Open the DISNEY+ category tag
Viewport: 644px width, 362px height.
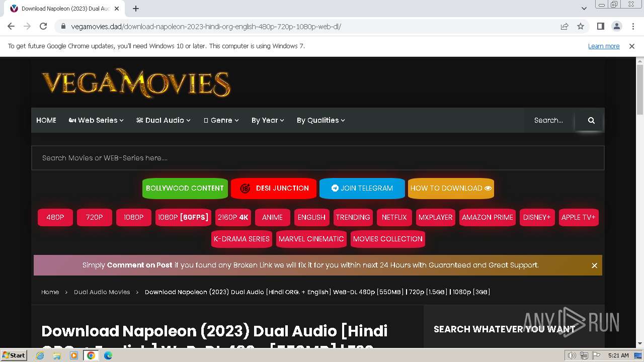click(x=537, y=217)
